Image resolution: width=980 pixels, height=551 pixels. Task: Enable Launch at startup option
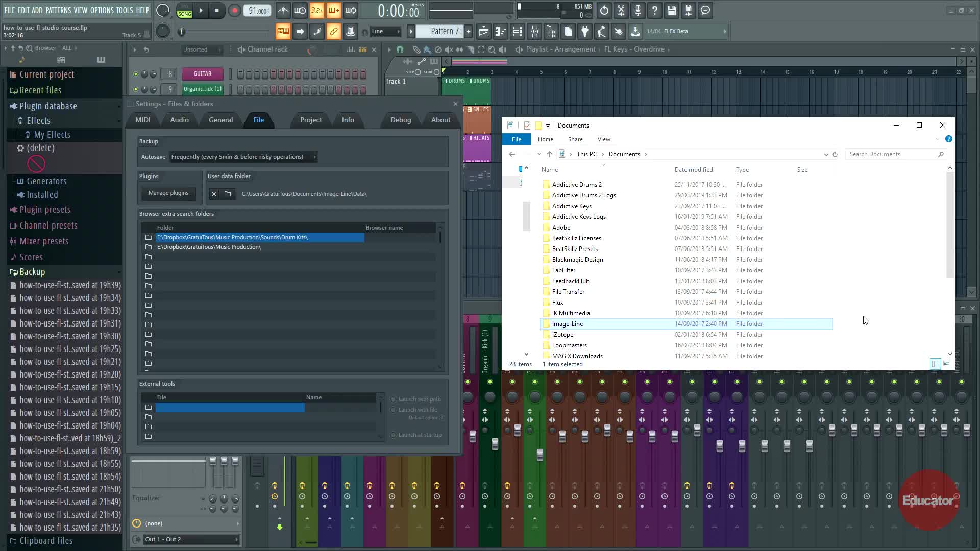pyautogui.click(x=394, y=435)
